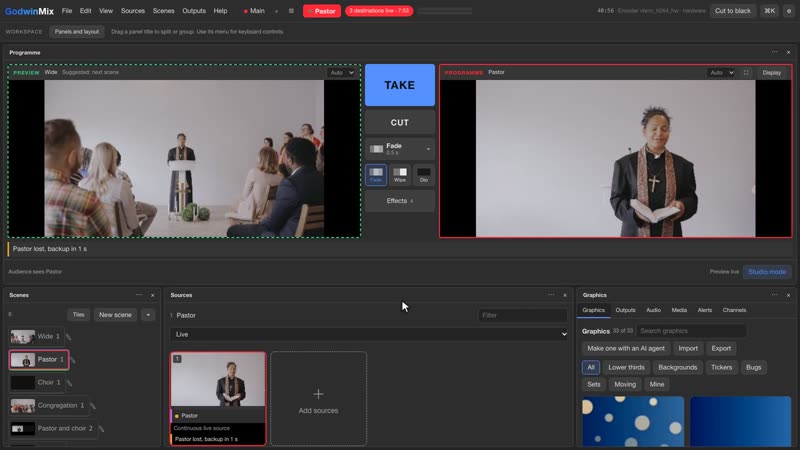Select the Dip transition icon tile

click(423, 175)
